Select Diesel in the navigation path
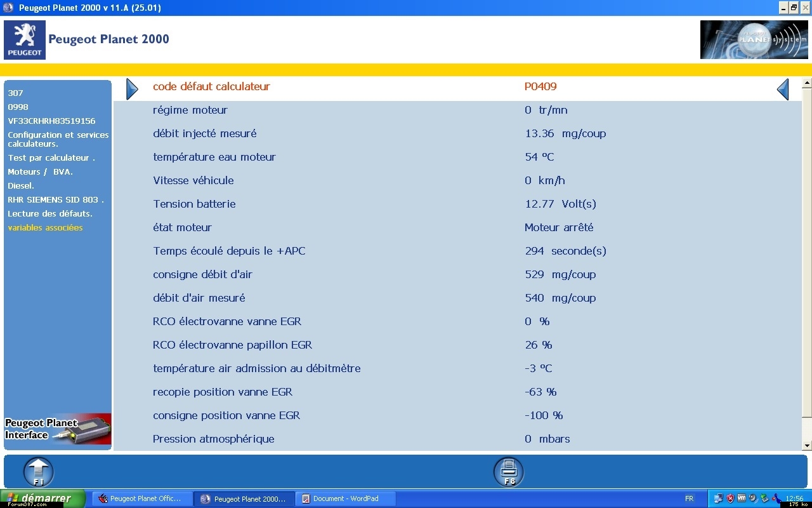 coord(21,185)
